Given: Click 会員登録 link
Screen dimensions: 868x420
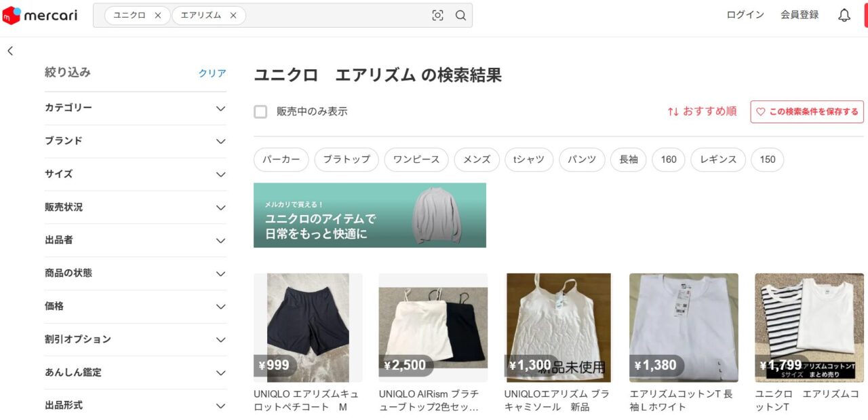Looking at the screenshot, I should (800, 15).
